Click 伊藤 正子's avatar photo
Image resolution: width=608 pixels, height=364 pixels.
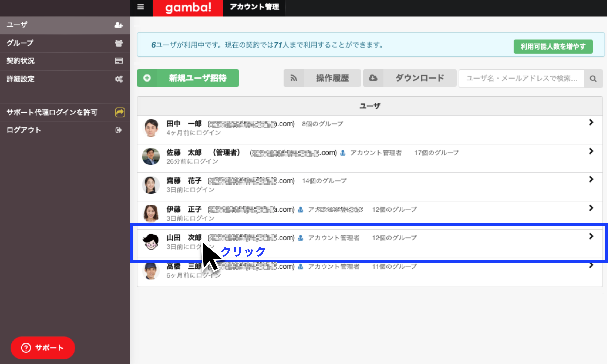[x=151, y=213]
